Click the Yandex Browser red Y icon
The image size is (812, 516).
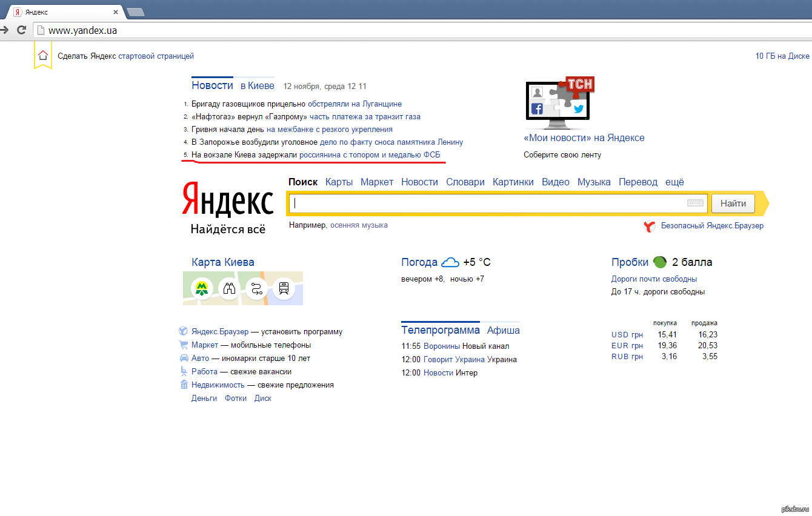coord(650,227)
